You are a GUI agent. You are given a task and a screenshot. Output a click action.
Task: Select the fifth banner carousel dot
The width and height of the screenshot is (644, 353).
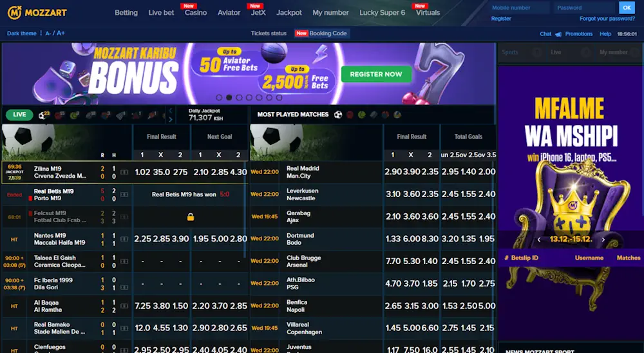pos(259,97)
